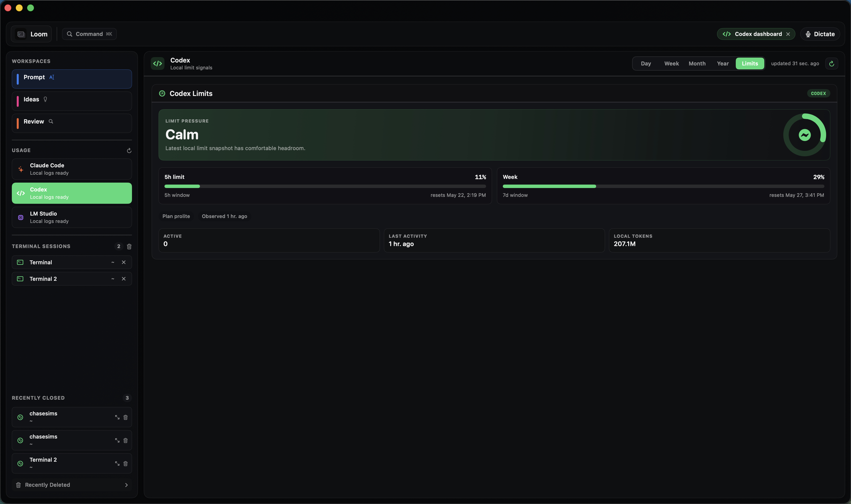Open the Terminal 2 session
This screenshot has width=851, height=504.
tap(72, 279)
